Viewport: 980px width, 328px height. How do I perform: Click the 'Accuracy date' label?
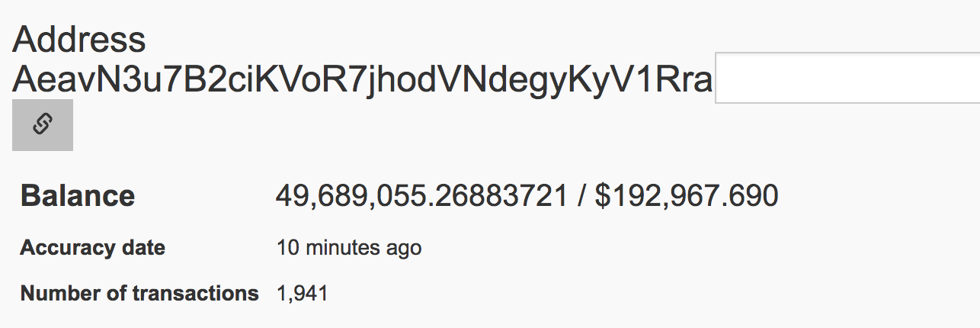[x=92, y=249]
